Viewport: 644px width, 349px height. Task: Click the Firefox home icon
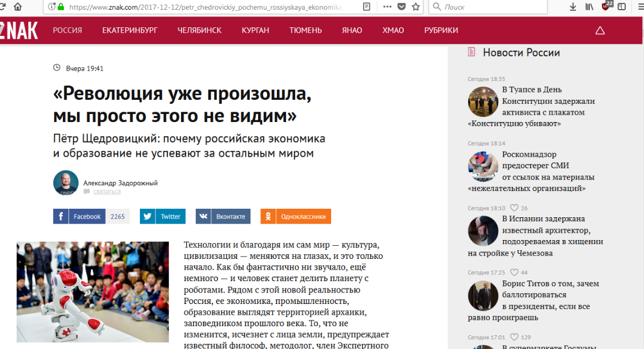18,7
